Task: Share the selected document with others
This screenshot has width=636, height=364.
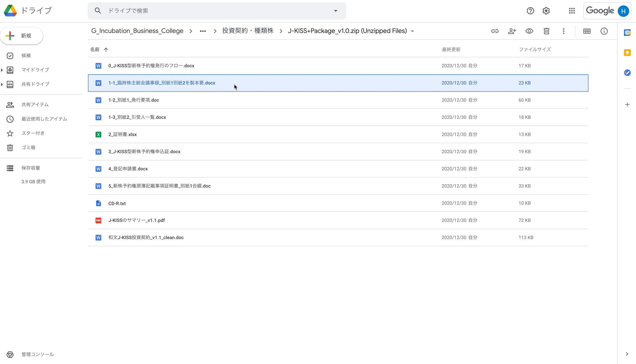Action: (512, 31)
